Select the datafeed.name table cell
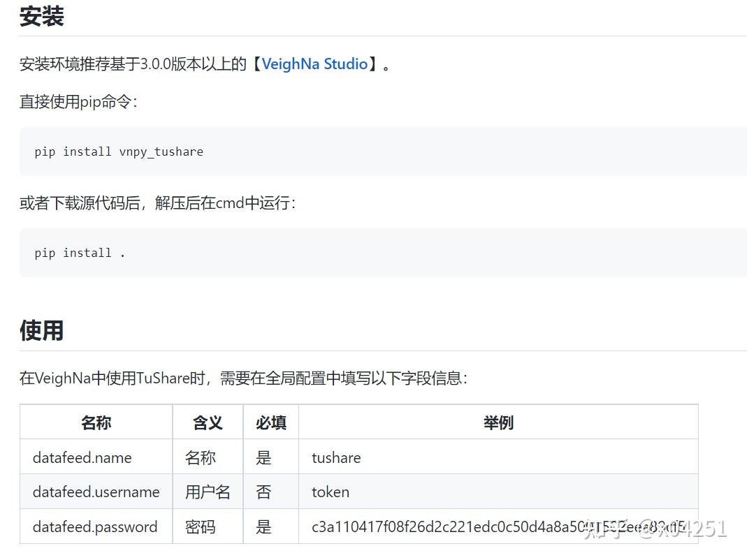747x560 pixels. pos(82,457)
